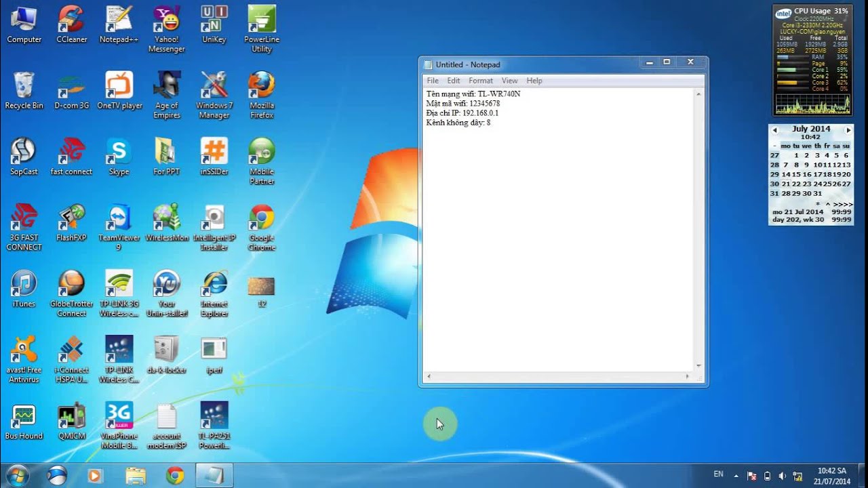
Task: Open the EN input language selector
Action: click(x=719, y=474)
